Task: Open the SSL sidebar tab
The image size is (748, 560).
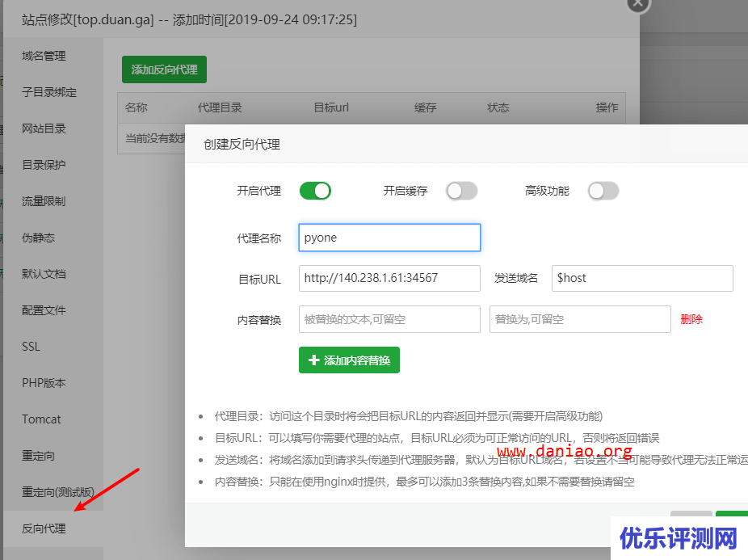Action: tap(31, 347)
